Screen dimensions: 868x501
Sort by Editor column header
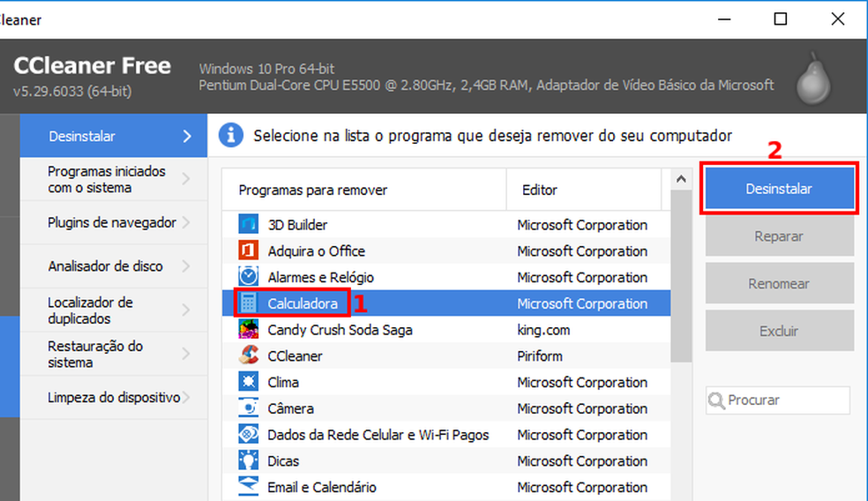584,190
